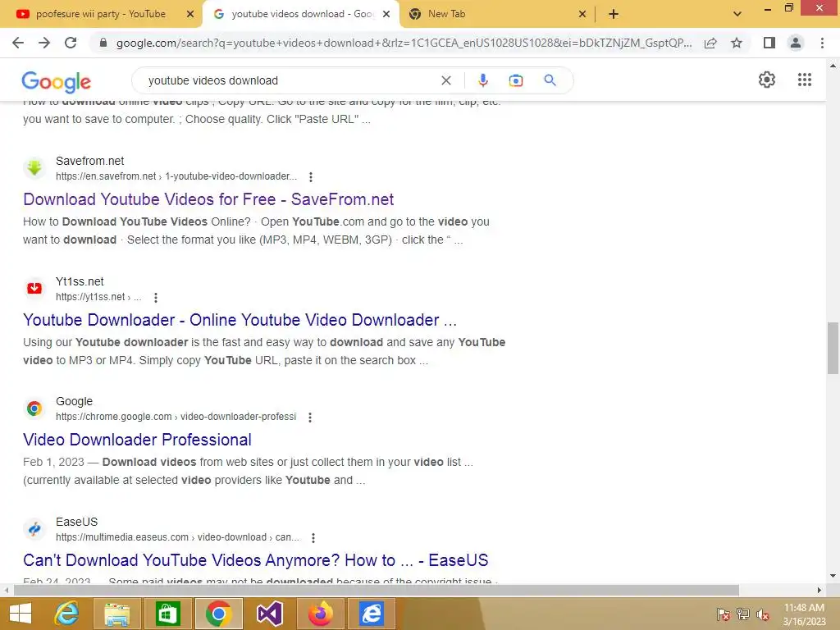Switch to poofesure wii party YouTube tab
The height and width of the screenshot is (630, 840).
pos(101,15)
